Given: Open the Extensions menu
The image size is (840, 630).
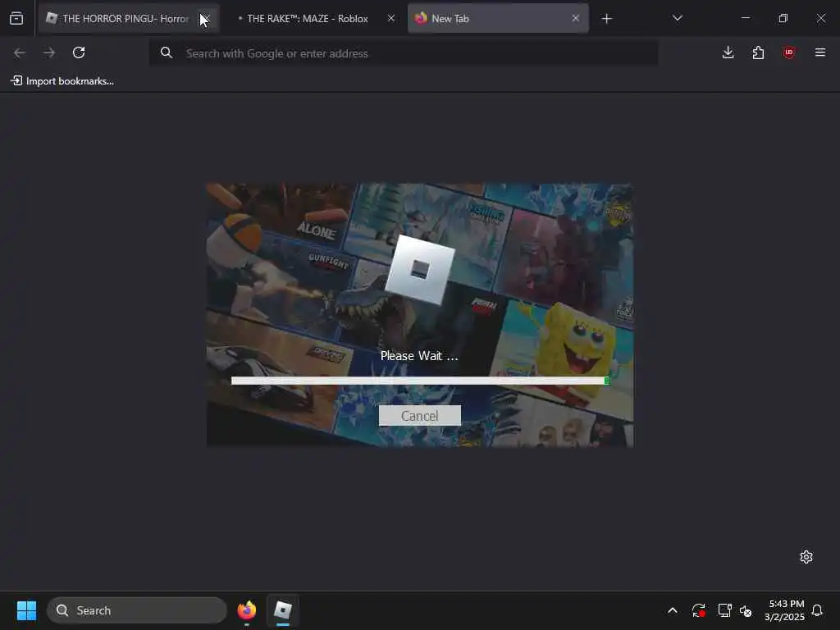Looking at the screenshot, I should (758, 52).
